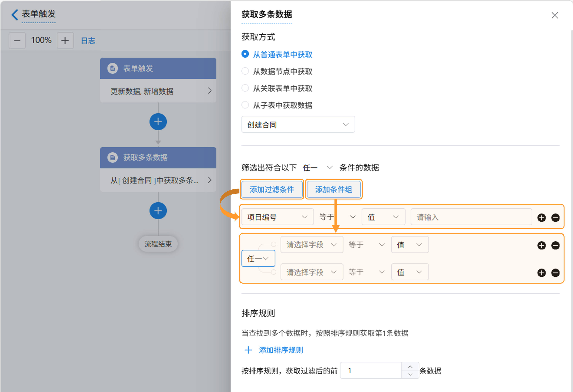Viewport: 573px width, 392px height.
Task: Open the 创建合同 form dropdown
Action: coord(298,124)
